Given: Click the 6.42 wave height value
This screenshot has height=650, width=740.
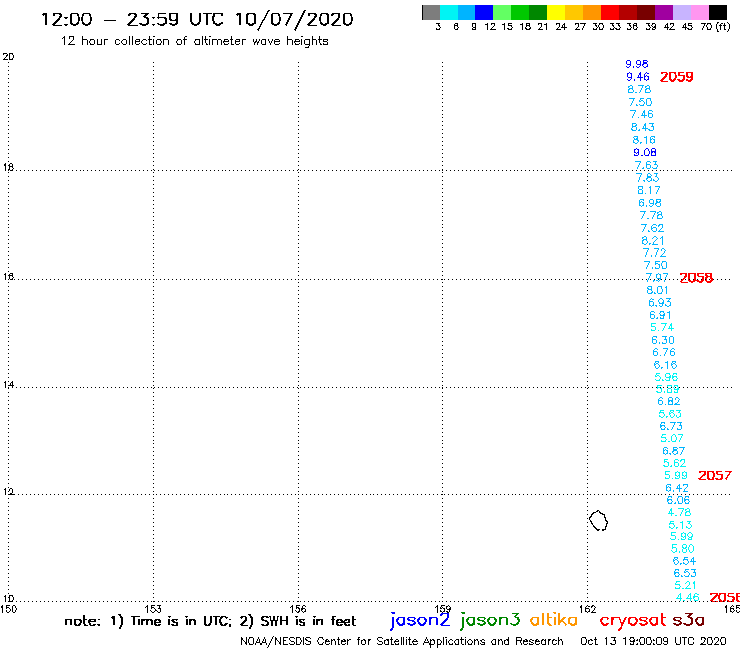Looking at the screenshot, I should click(677, 488).
